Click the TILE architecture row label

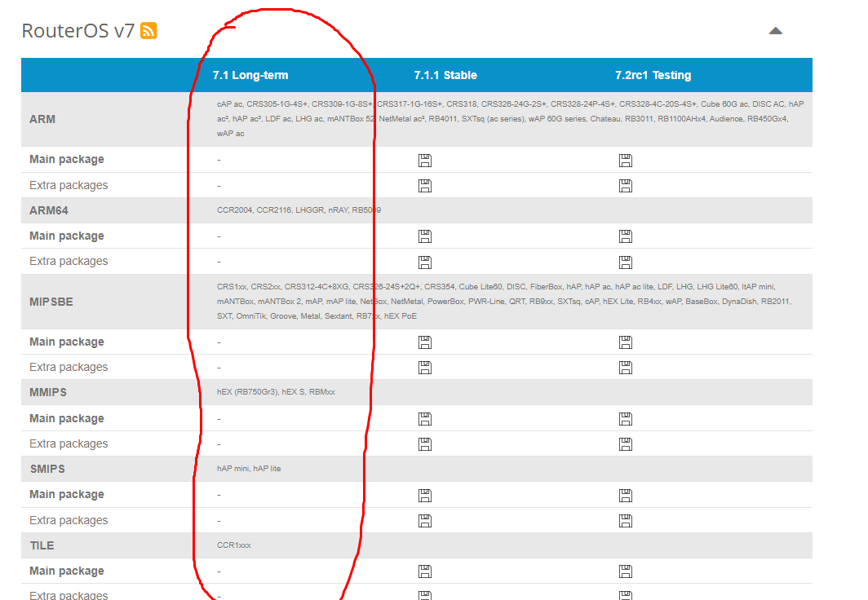pyautogui.click(x=42, y=546)
